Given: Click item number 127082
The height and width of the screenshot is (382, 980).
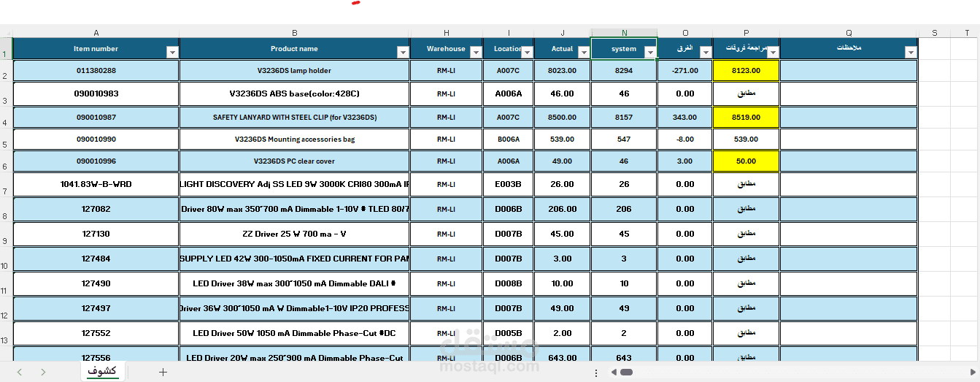Looking at the screenshot, I should (x=96, y=209).
